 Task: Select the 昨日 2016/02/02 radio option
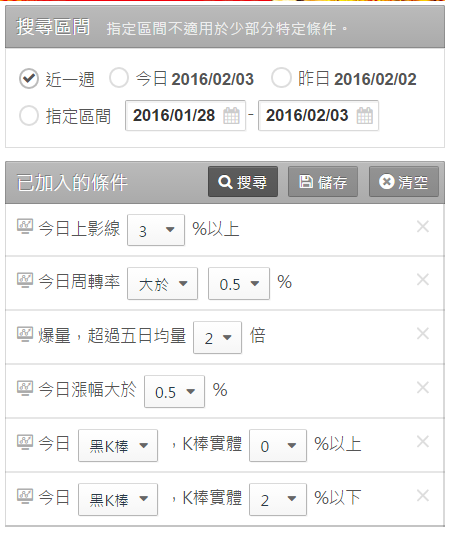click(281, 78)
